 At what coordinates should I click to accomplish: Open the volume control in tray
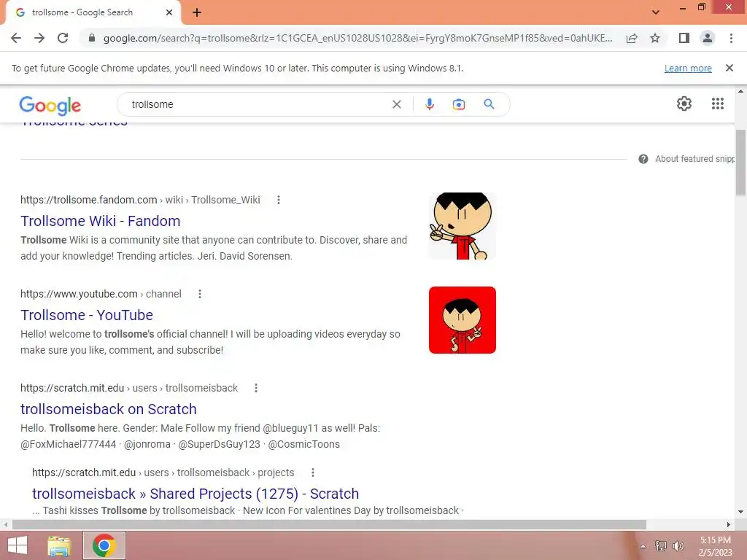(x=678, y=545)
